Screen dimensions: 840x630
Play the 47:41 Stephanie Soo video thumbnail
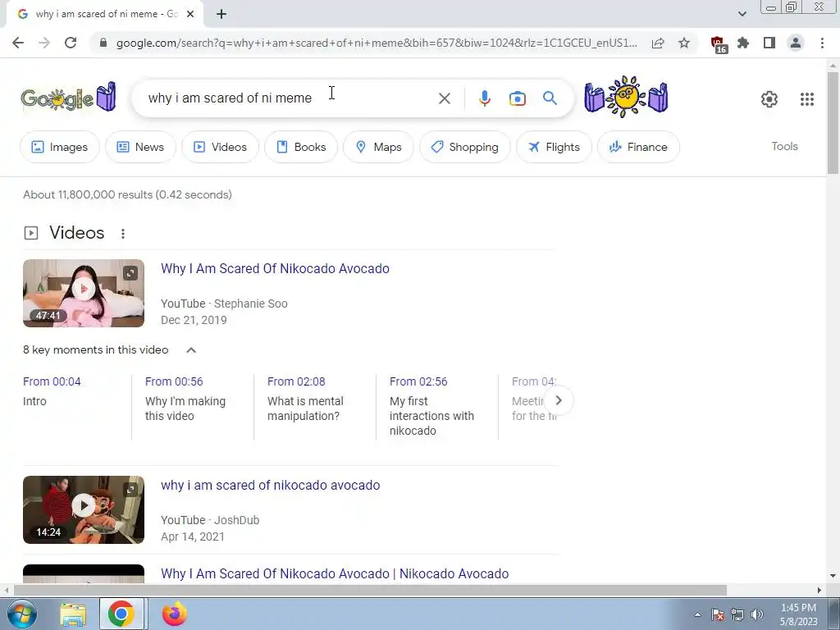(x=84, y=293)
